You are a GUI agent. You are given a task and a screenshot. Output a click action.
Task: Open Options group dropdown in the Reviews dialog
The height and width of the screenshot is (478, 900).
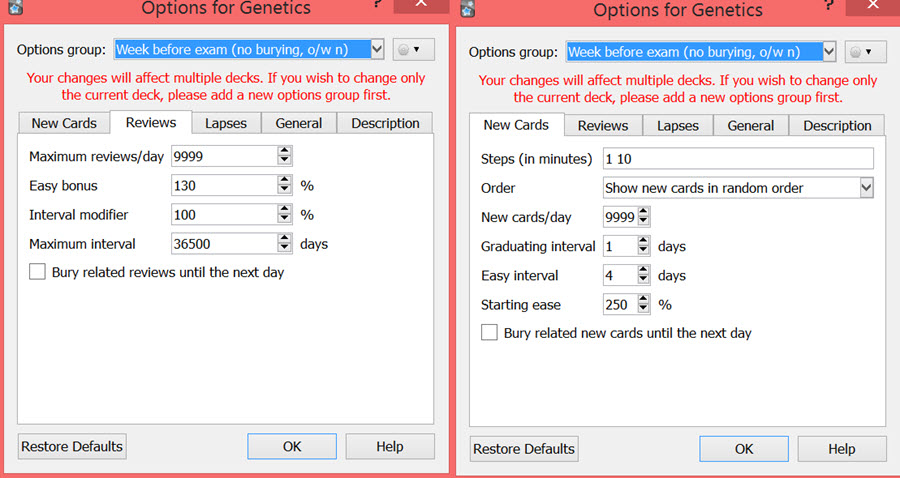(x=376, y=49)
